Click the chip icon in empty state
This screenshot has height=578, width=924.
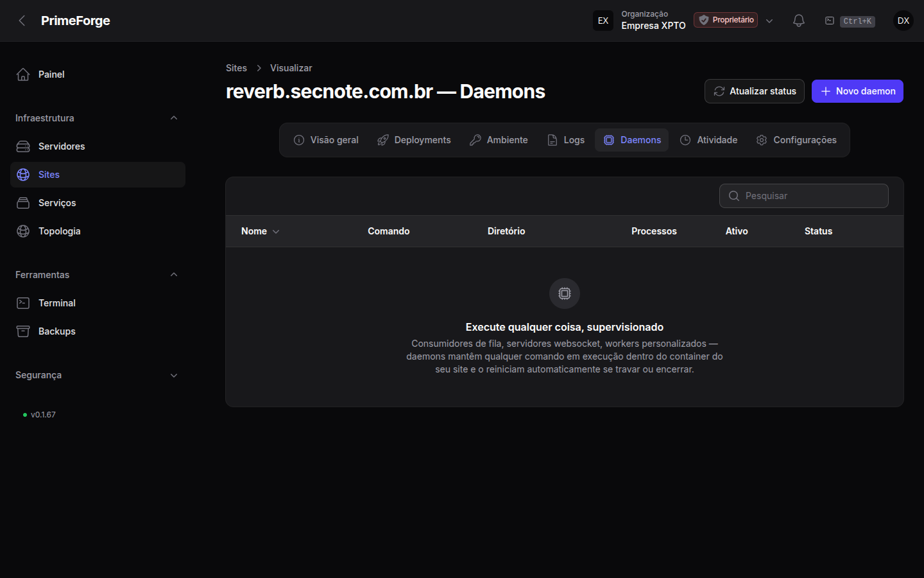[565, 293]
